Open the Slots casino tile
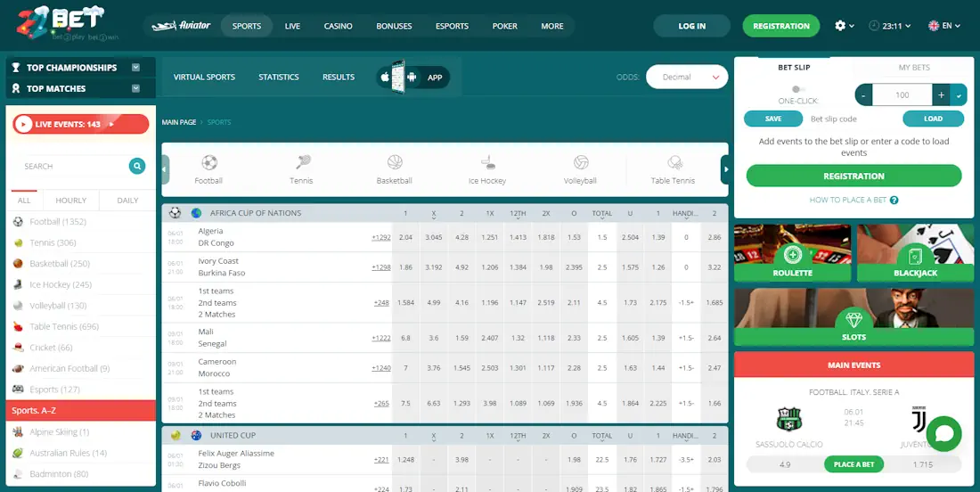 point(853,317)
